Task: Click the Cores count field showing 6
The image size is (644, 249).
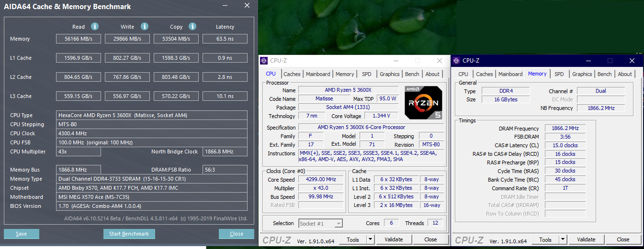Action: [x=391, y=223]
